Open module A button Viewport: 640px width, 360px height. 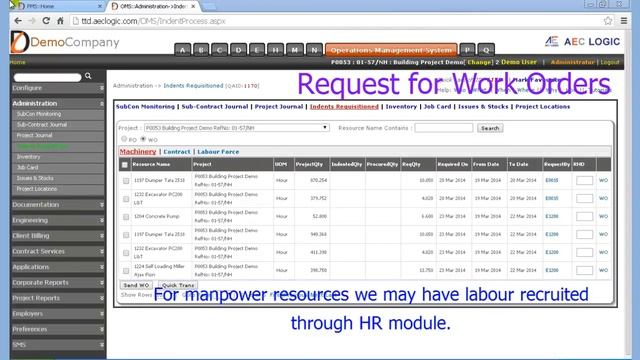coord(182,50)
